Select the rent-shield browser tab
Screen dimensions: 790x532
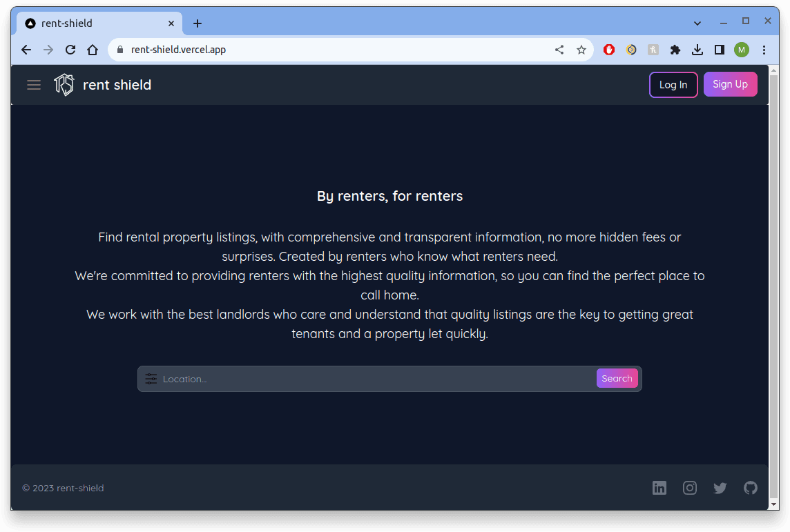99,23
